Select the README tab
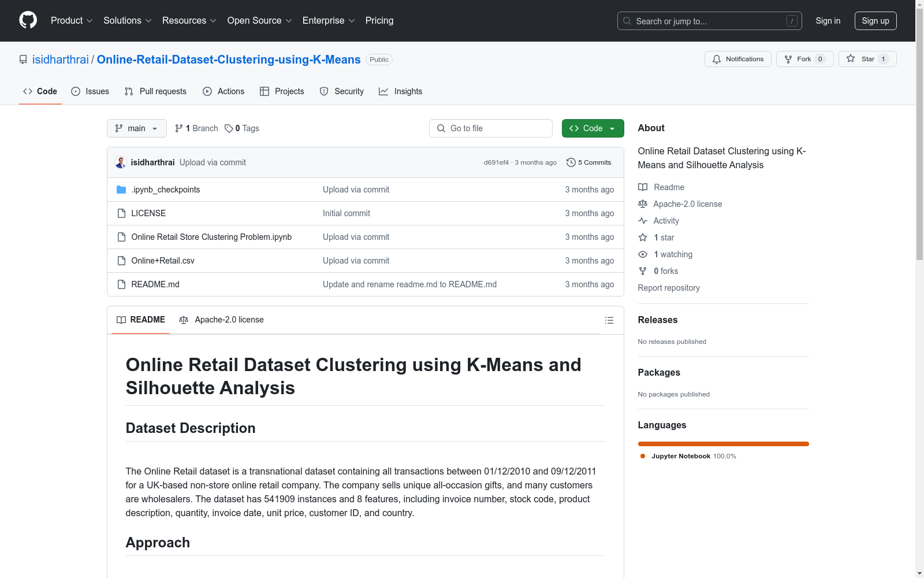 click(141, 320)
